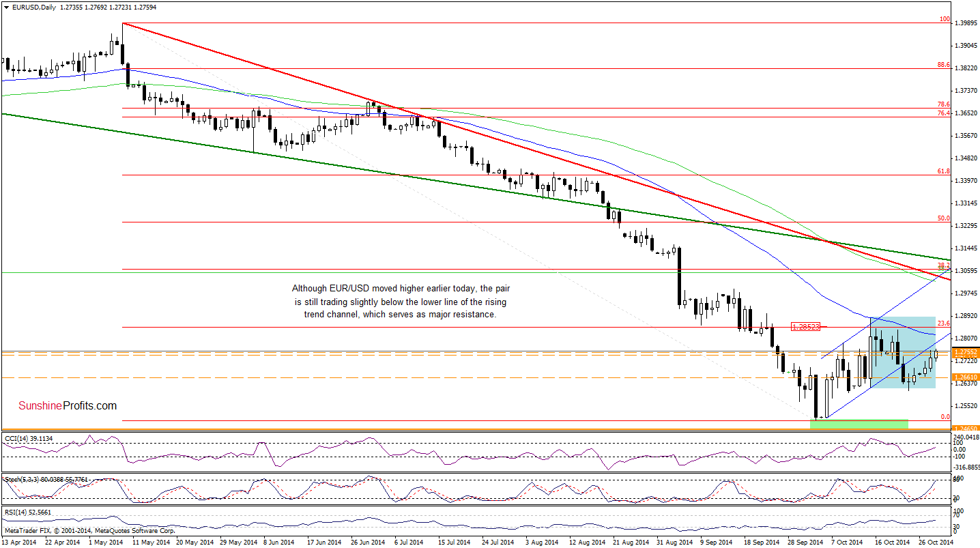Click the 26 Jun 2014 date label
The image size is (980, 548).
[x=369, y=542]
